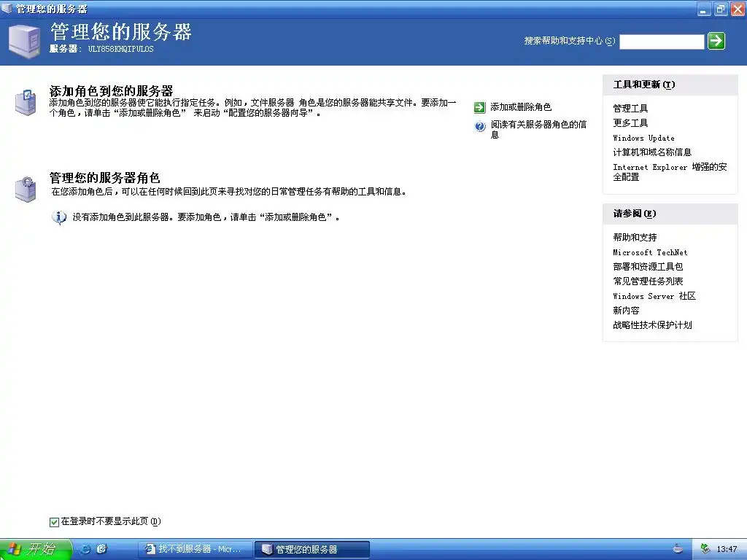Screen dimensions: 747x560
Task: Click the blue question mark help icon
Action: (480, 126)
